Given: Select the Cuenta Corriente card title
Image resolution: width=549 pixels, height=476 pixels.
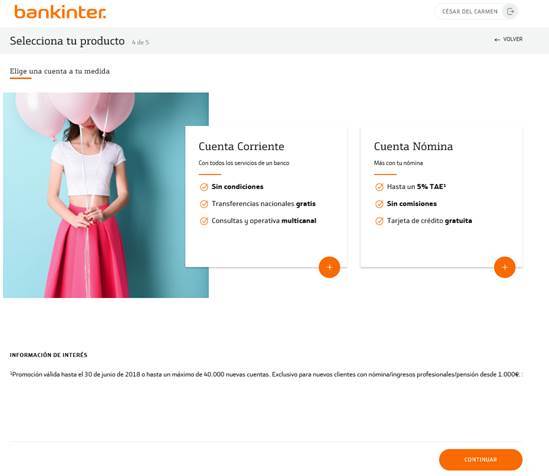Looking at the screenshot, I should click(x=241, y=146).
